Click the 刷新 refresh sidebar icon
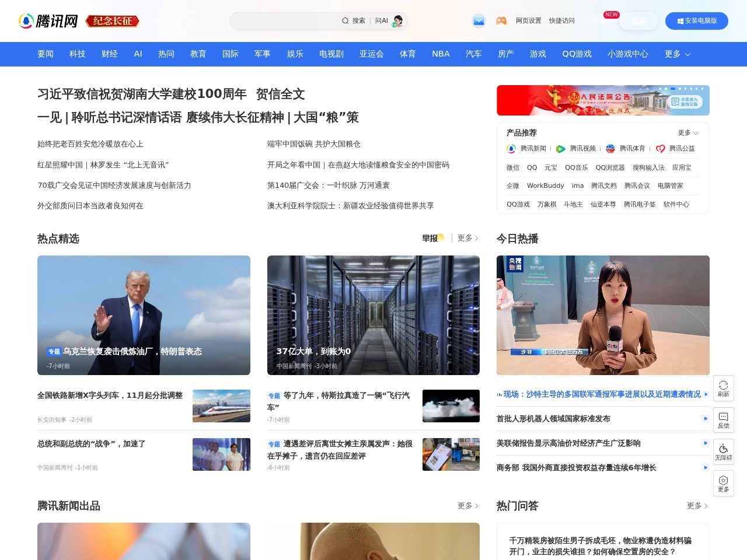 click(724, 388)
